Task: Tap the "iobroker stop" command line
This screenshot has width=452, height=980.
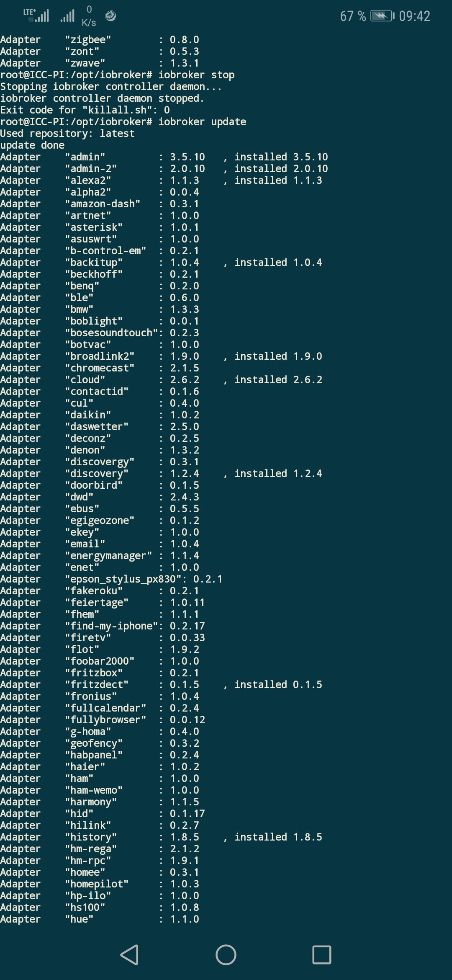Action: click(117, 75)
